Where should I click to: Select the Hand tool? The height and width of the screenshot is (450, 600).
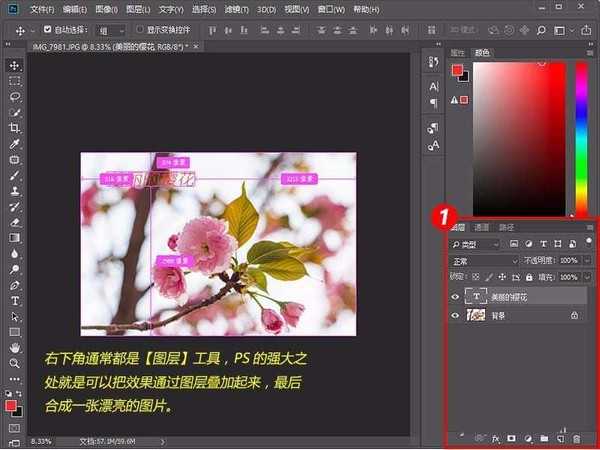[15, 347]
